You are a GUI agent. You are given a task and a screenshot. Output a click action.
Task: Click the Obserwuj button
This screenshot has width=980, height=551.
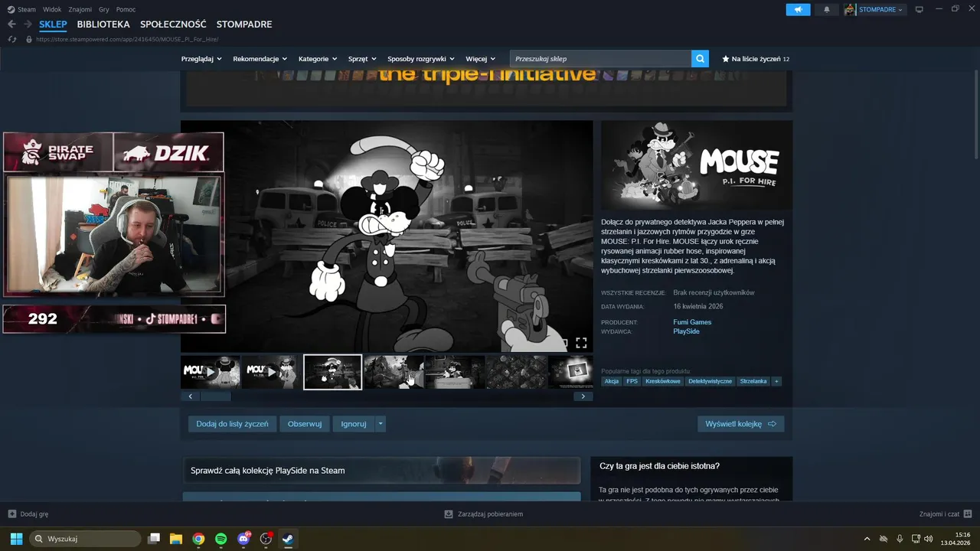click(x=305, y=424)
